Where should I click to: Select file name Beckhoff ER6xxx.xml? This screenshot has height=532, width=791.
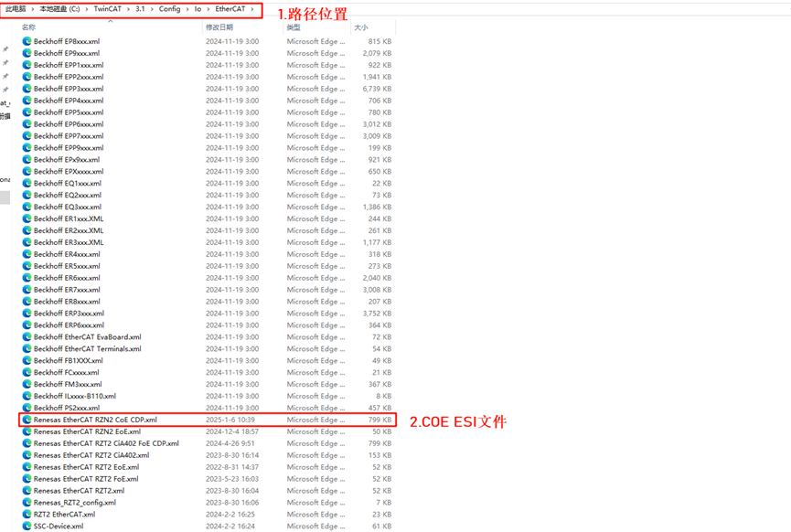point(67,278)
